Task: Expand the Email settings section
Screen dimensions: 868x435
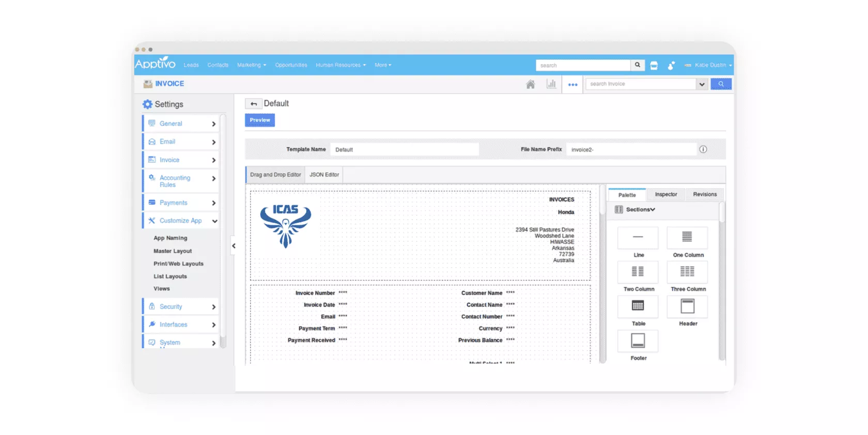Action: [180, 142]
